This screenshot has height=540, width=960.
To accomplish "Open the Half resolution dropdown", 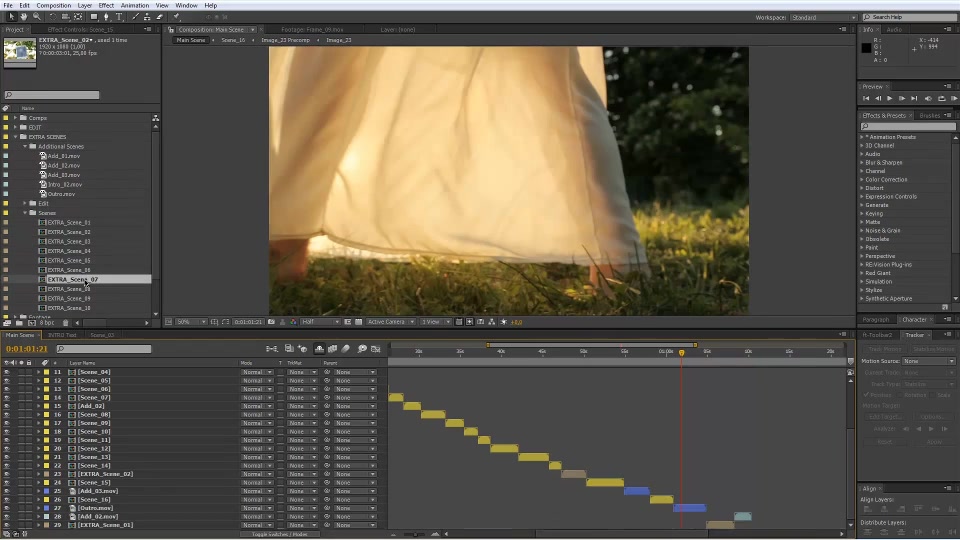I will [320, 321].
